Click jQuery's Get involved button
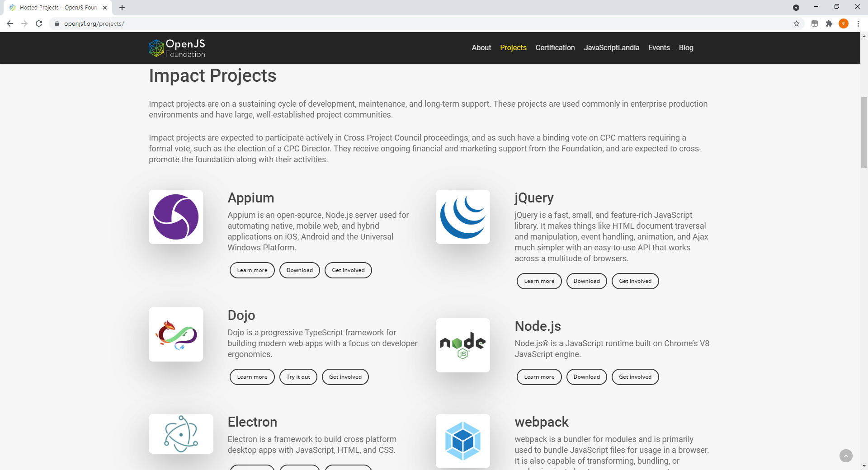Viewport: 868px width, 470px height. 635,281
